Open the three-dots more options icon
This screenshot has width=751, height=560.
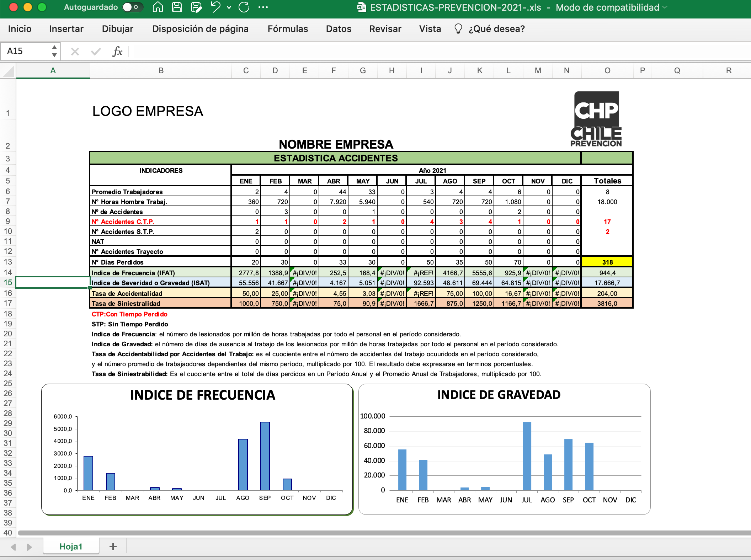pos(263,7)
